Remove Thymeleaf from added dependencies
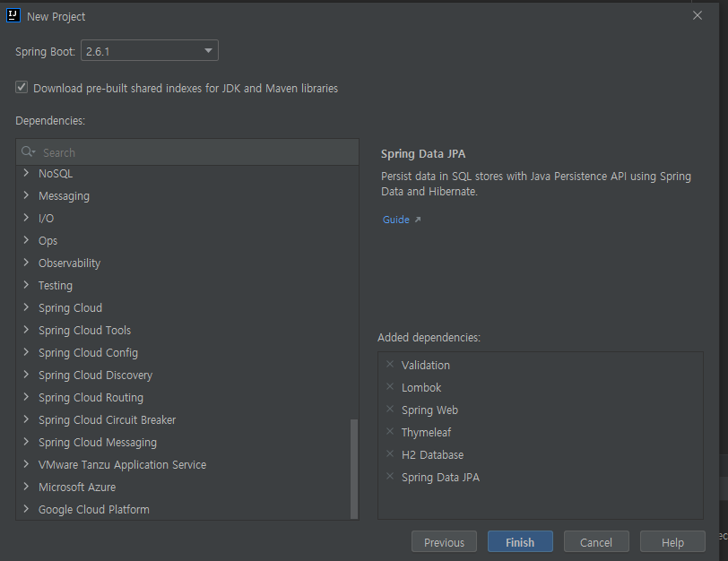The width and height of the screenshot is (728, 561). 390,431
